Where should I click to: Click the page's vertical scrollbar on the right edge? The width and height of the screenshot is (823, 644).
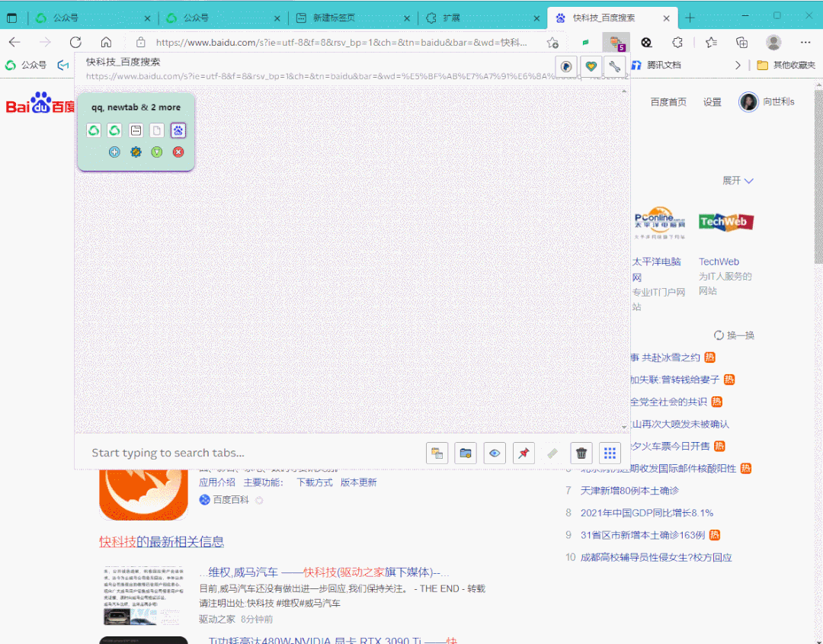(818, 191)
